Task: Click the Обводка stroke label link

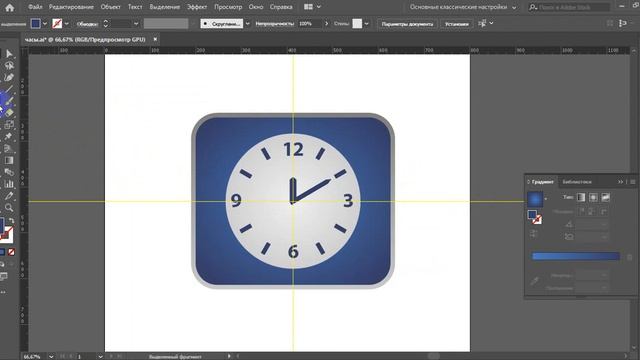Action: click(87, 24)
